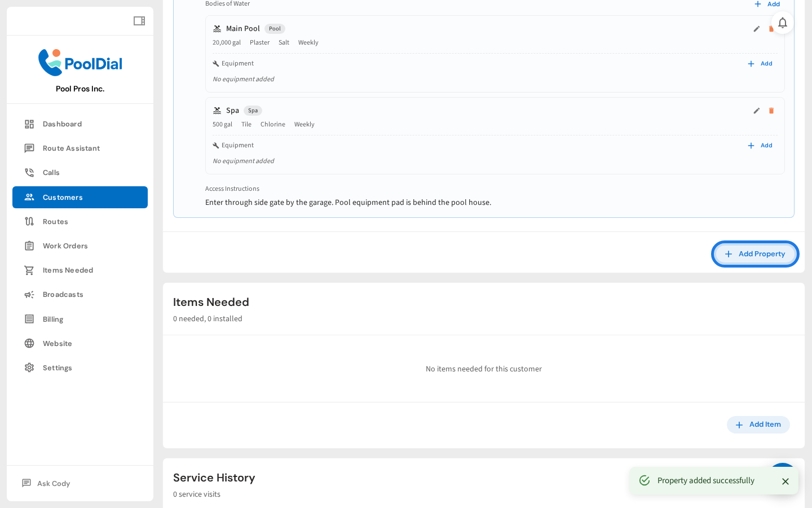
Task: Dismiss the success notification toast
Action: point(785,481)
